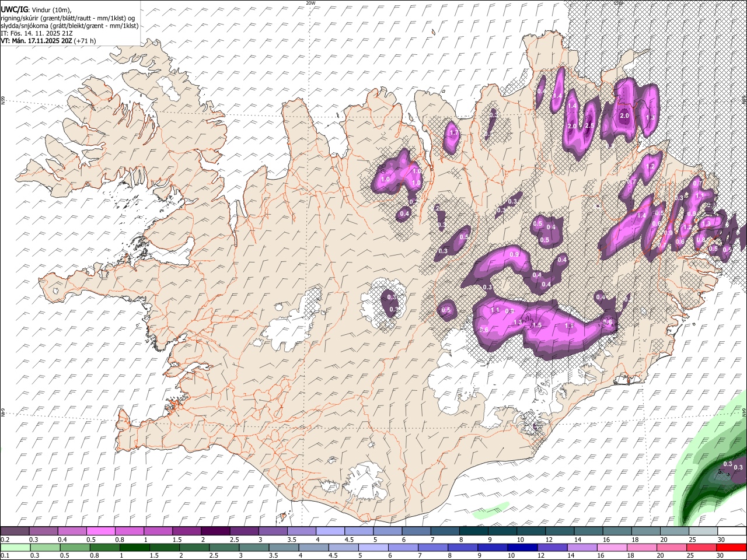The height and width of the screenshot is (560, 747).
Task: Click the 0.1 label on the lower legend scale
Action: 5,555
